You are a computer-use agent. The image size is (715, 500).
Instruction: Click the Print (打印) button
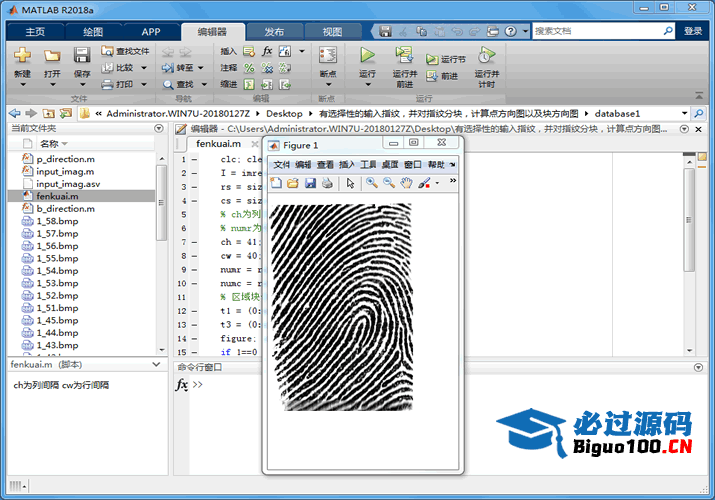click(x=118, y=84)
